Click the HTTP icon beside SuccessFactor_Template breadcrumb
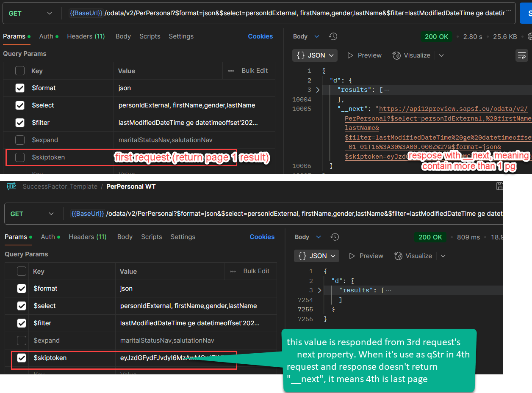This screenshot has height=393, width=532. click(11, 186)
